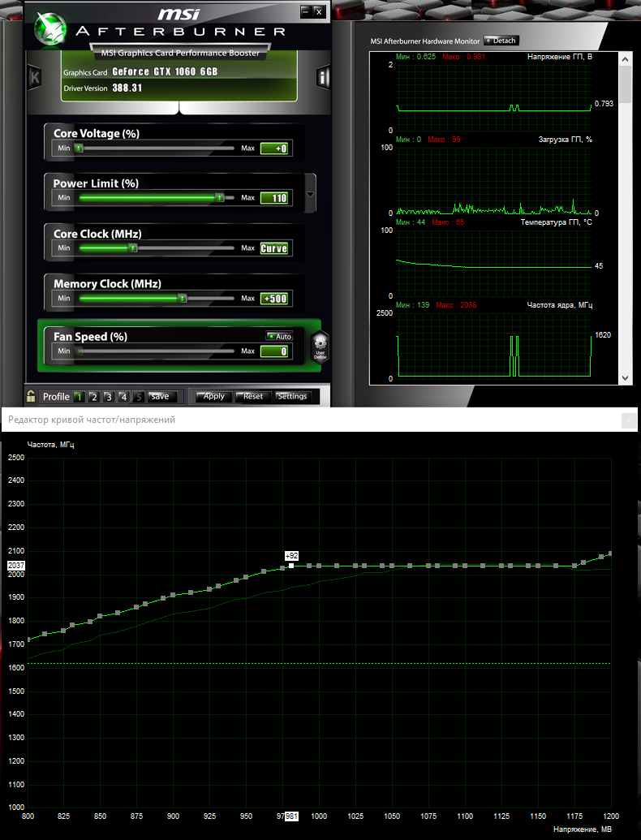Click hardware monitor scrollbar down arrow
Screen dimensions: 641x840
pyautogui.click(x=625, y=378)
